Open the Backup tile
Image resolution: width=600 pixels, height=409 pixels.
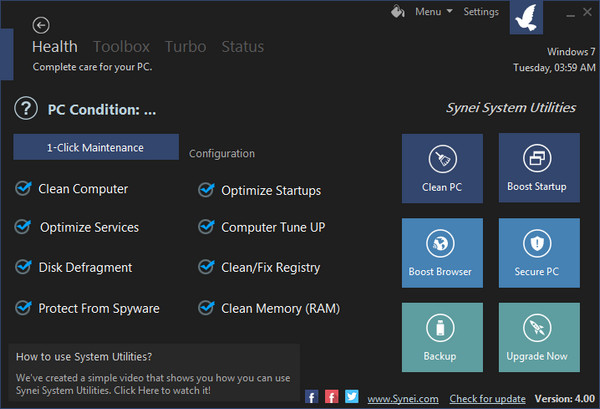(441, 338)
